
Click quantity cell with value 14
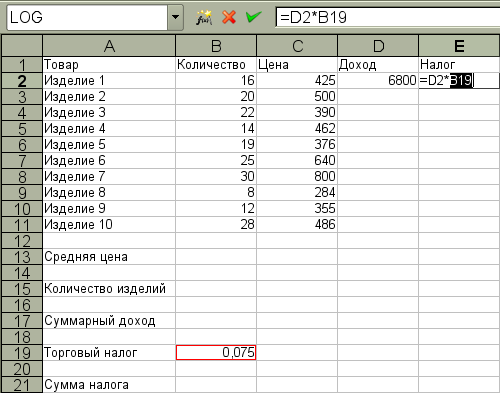[x=216, y=129]
